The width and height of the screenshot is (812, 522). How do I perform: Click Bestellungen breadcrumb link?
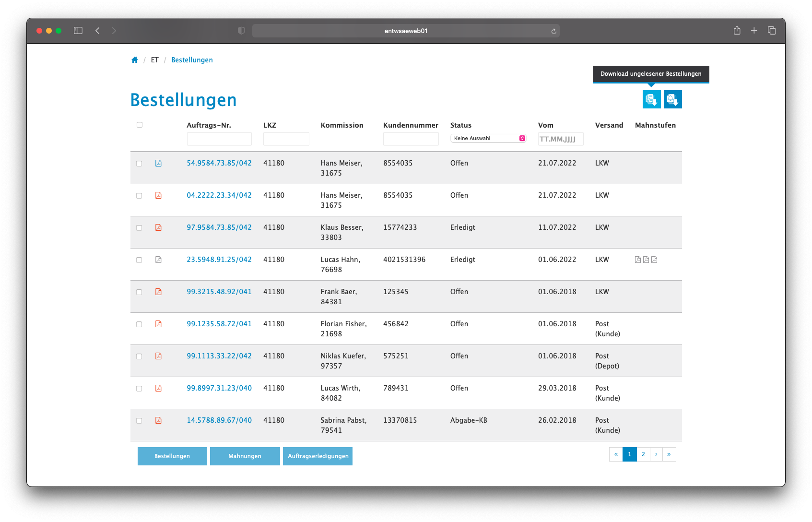point(192,60)
